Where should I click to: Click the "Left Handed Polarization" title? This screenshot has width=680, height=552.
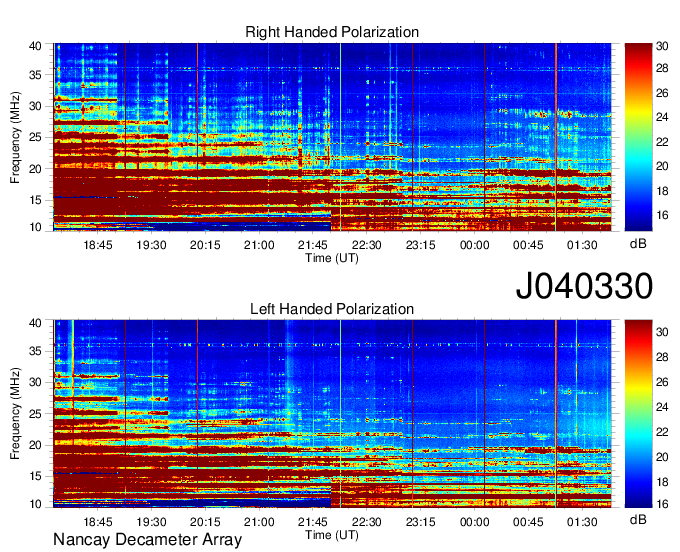(x=332, y=309)
